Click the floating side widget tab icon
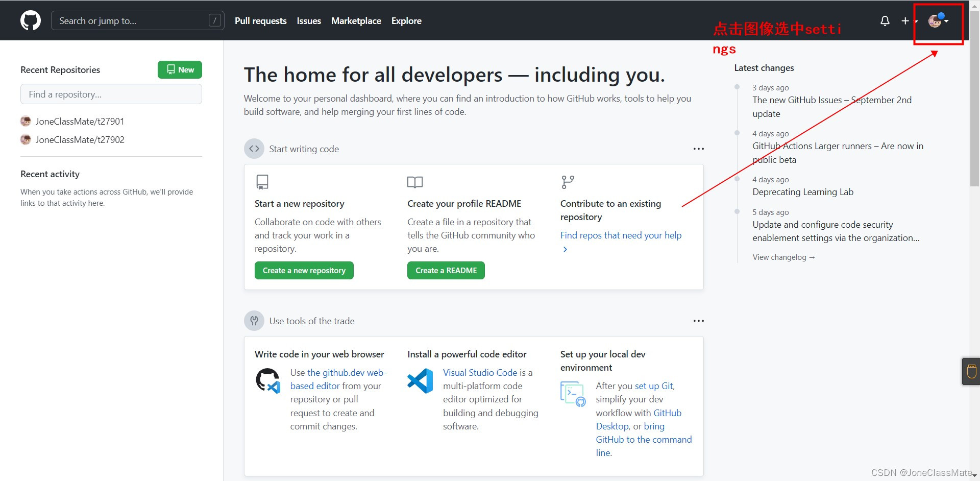 (x=971, y=371)
